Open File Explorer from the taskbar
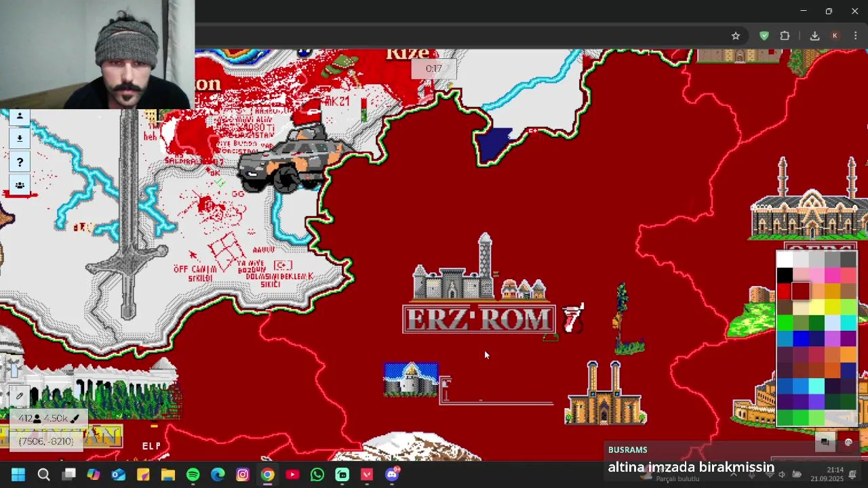The image size is (868, 488). (x=168, y=474)
